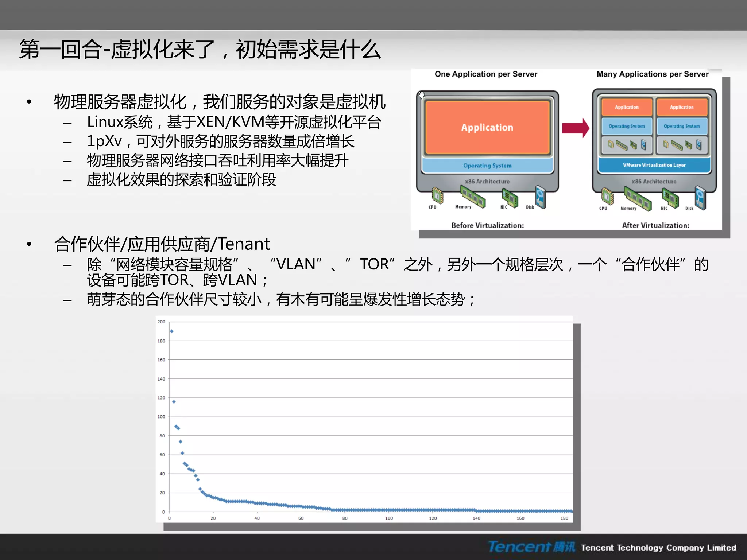
Task: Click the chart data point just under 120
Action: [174, 402]
